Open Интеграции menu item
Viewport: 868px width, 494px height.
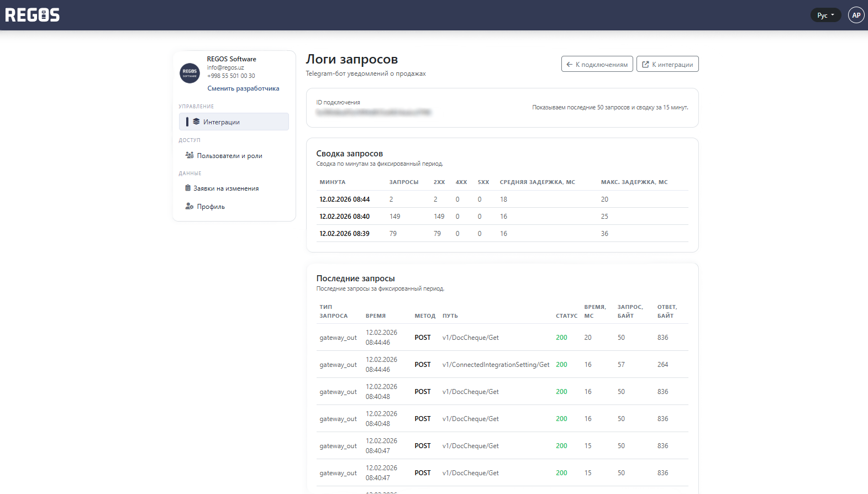222,122
